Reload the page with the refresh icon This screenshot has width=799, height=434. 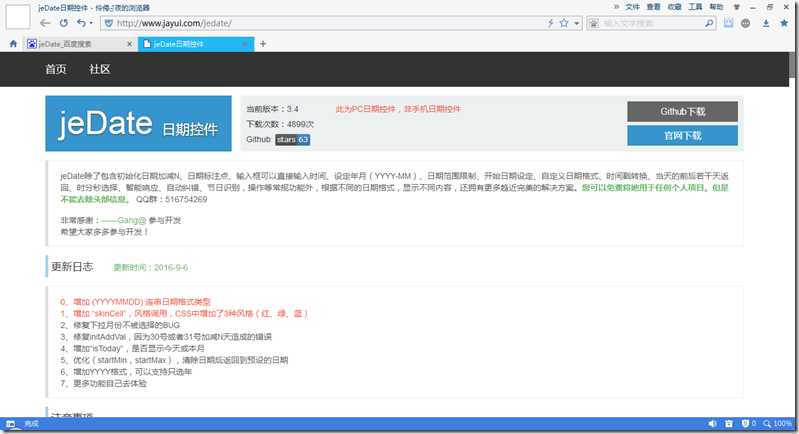(x=63, y=23)
